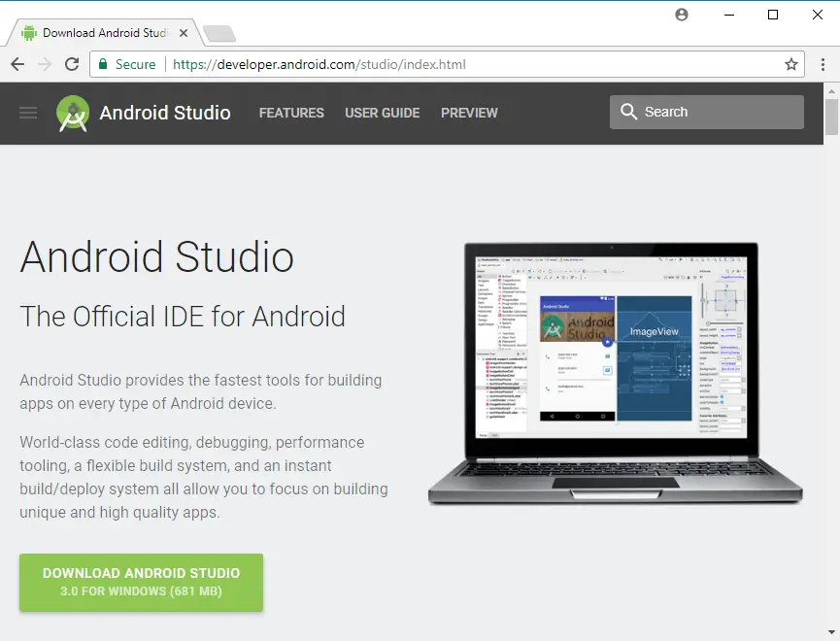
Task: Click the laptop screenshot image
Action: pos(615,373)
